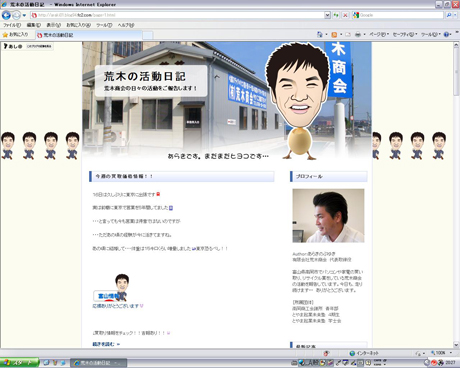The image size is (460, 368).
Task: Click the magnifier search button
Action: point(449,15)
